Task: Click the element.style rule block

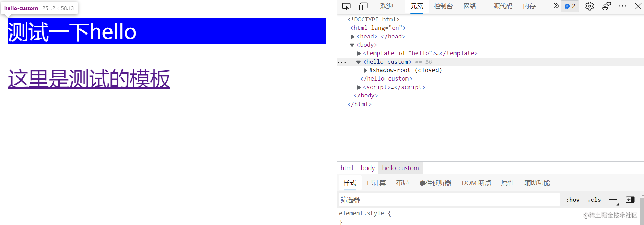Action: [365, 217]
